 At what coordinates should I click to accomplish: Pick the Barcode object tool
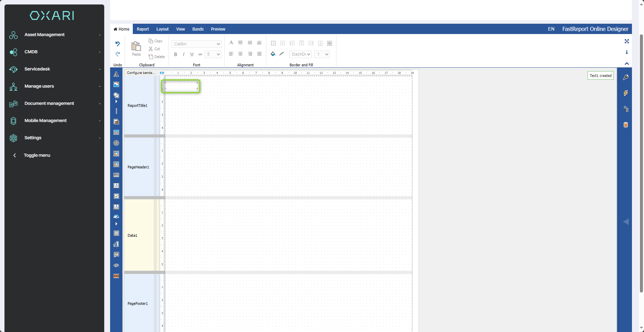tap(116, 175)
